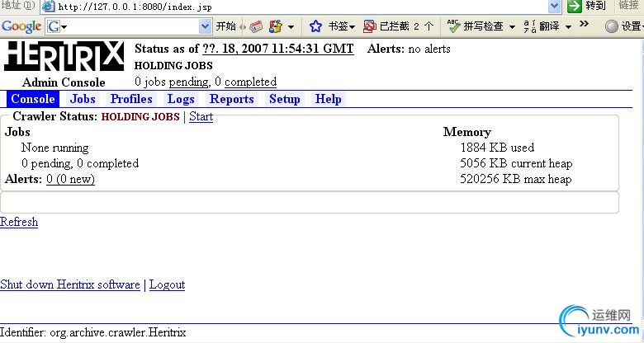Click the 链接 links toolbar label
644x343 pixels.
(629, 5)
